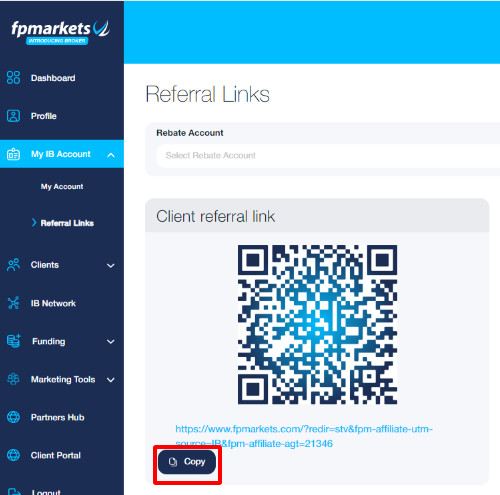Click the Clients people icon
500x495 pixels.
[x=13, y=265]
